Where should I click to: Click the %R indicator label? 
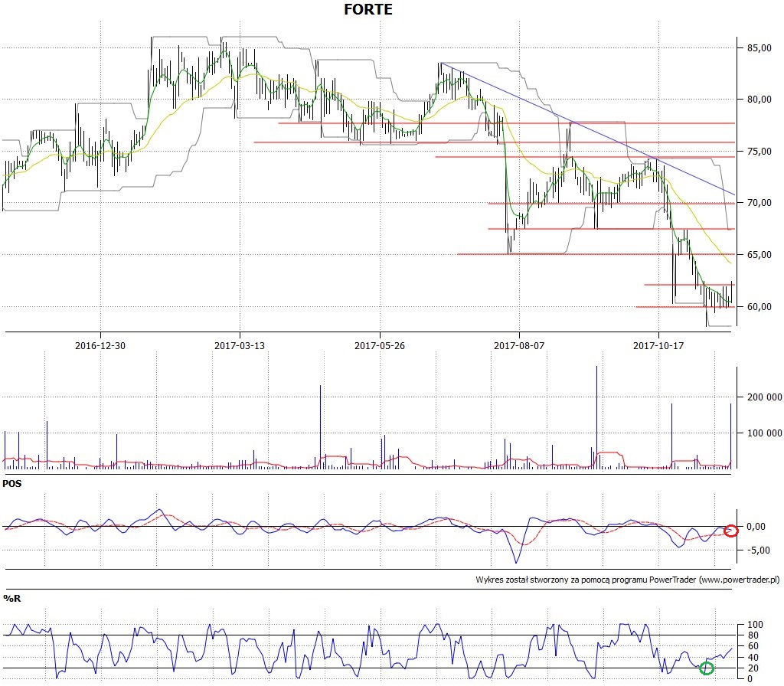click(x=11, y=599)
